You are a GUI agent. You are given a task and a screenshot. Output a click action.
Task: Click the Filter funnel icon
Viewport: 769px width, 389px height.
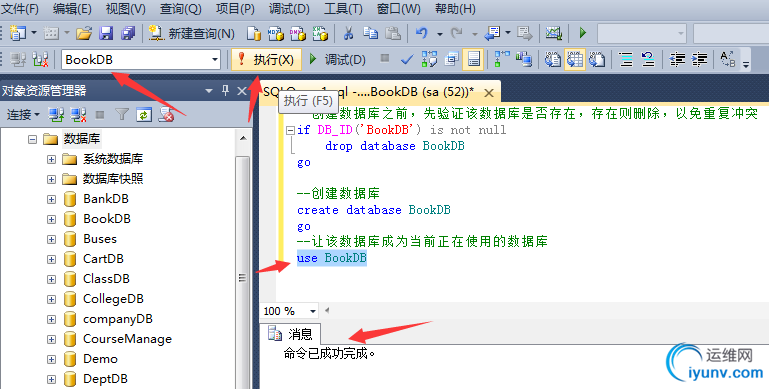pos(122,115)
